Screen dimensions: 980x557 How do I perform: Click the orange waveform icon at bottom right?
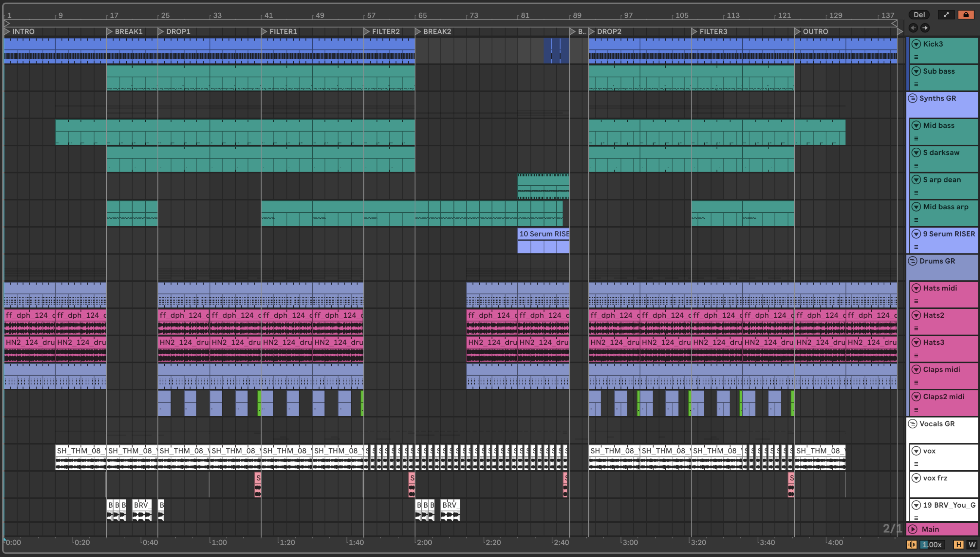(912, 544)
